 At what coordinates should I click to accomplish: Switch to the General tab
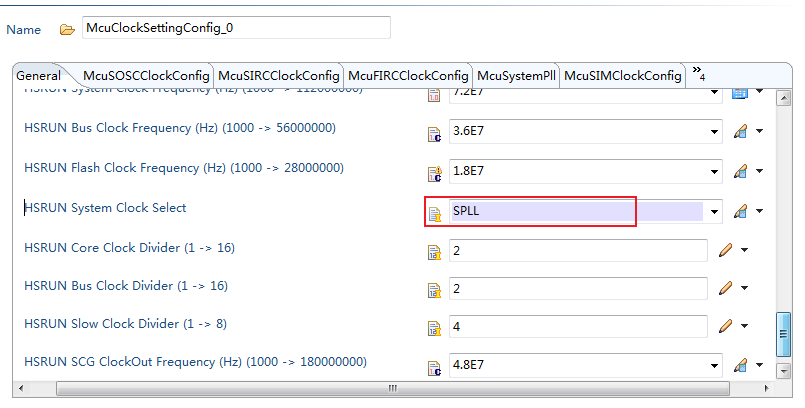coord(38,76)
